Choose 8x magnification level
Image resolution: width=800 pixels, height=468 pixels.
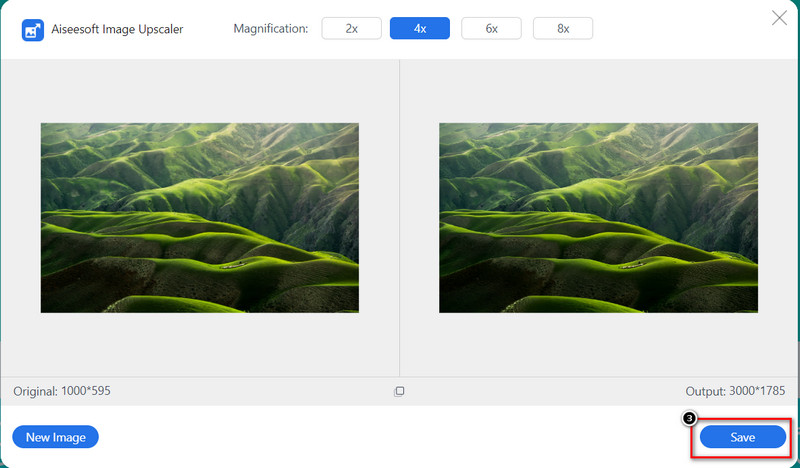pyautogui.click(x=563, y=29)
